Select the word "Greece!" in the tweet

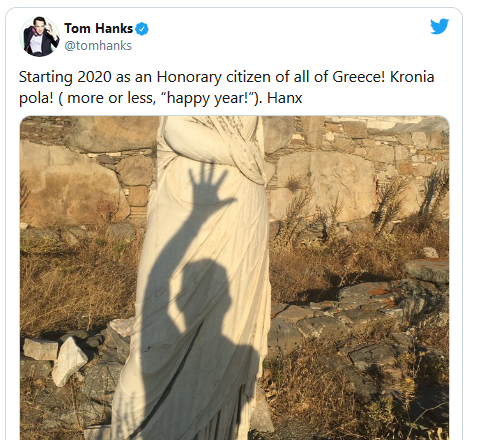[x=359, y=77]
